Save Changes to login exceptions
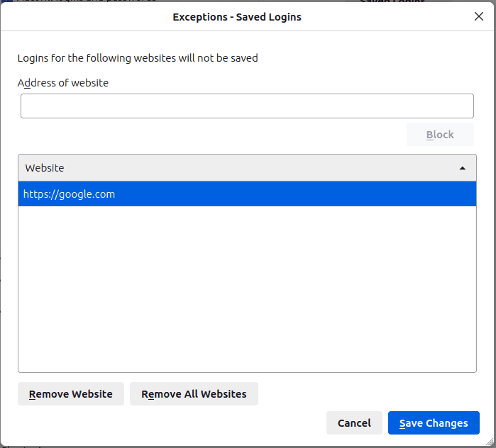This screenshot has width=496, height=448. (434, 423)
